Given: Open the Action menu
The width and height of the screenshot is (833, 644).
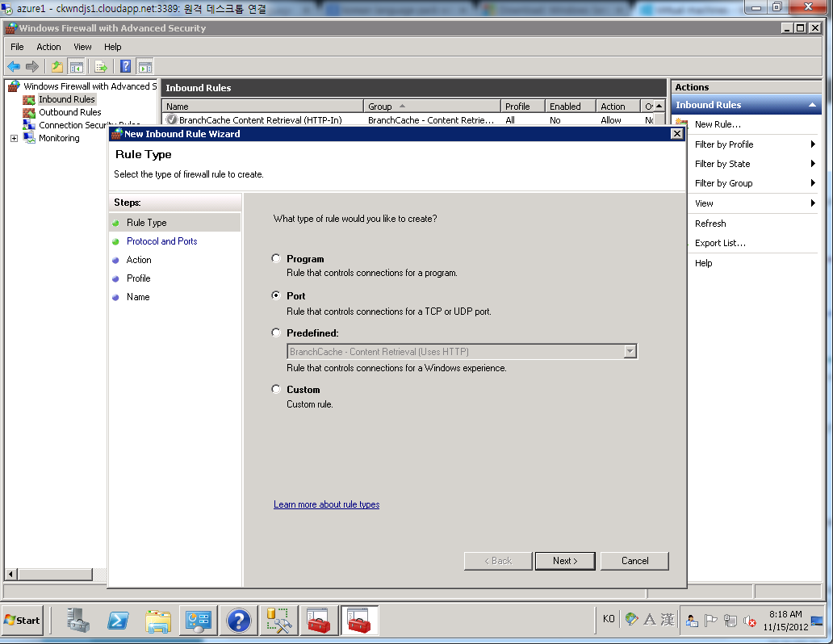Looking at the screenshot, I should tap(48, 47).
